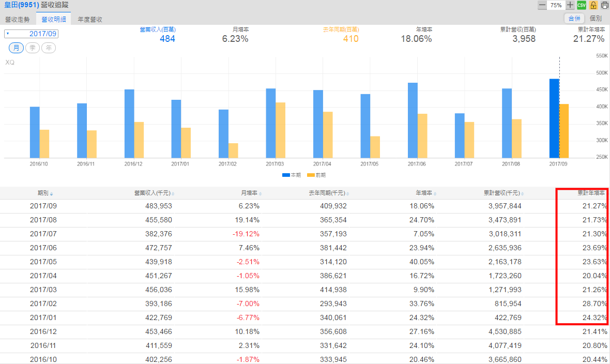Click the red -19.12% monthly growth cell
The width and height of the screenshot is (610, 364).
click(x=246, y=234)
